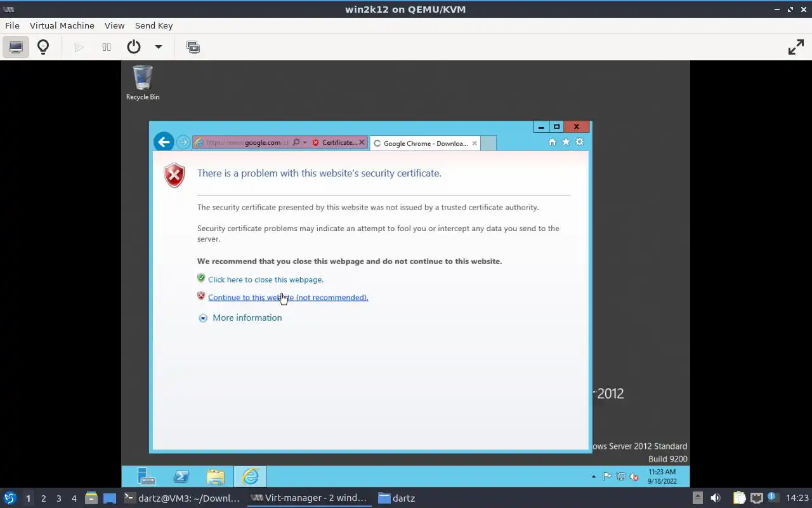Viewport: 812px width, 508px height.
Task: Open the Internet Explorer Tools gear
Action: (x=579, y=142)
